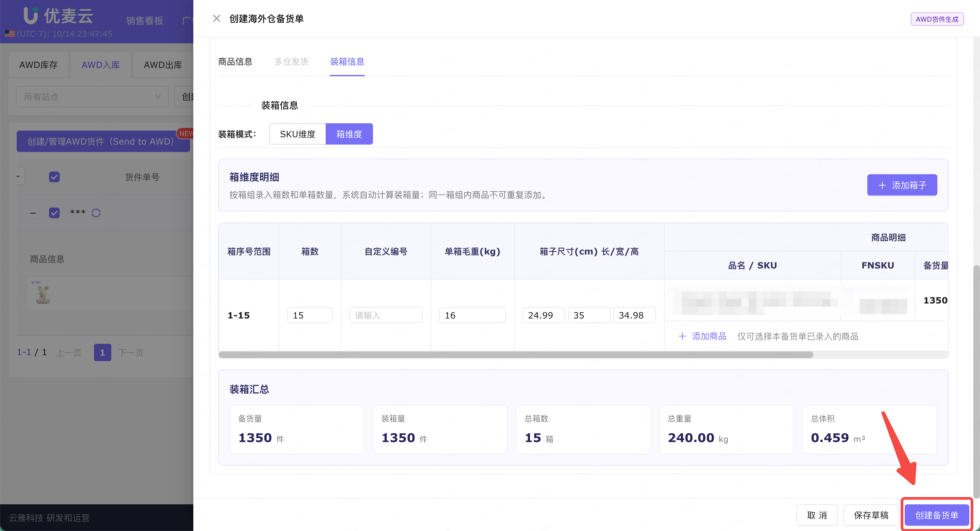Click the rabbit product thumbnail

[x=43, y=293]
